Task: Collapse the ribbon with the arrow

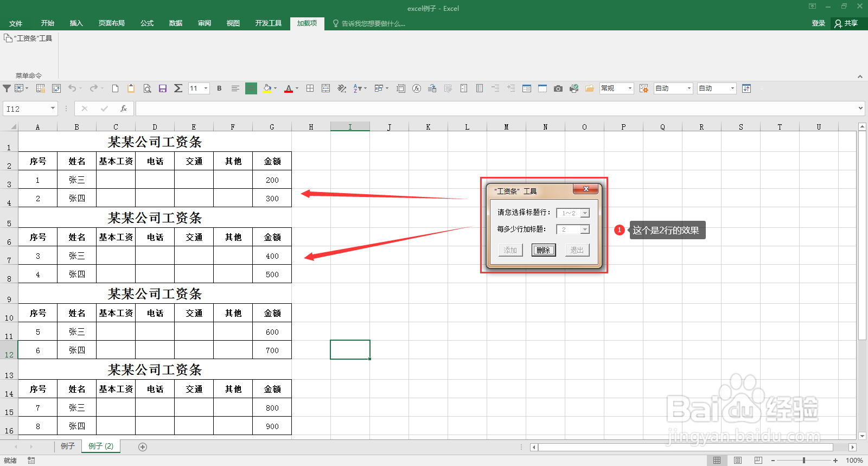Action: click(860, 76)
